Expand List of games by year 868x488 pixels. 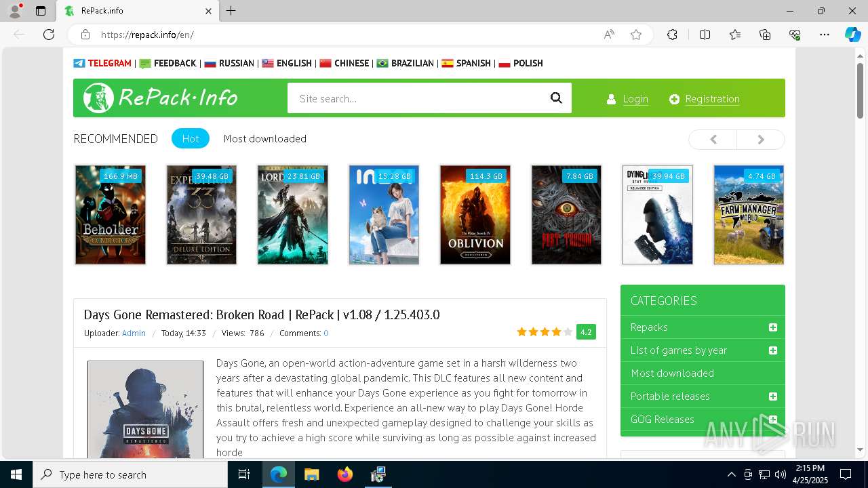tap(772, 350)
